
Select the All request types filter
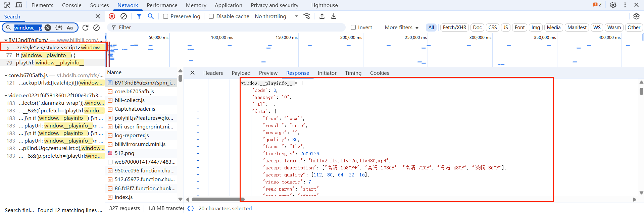pyautogui.click(x=431, y=28)
